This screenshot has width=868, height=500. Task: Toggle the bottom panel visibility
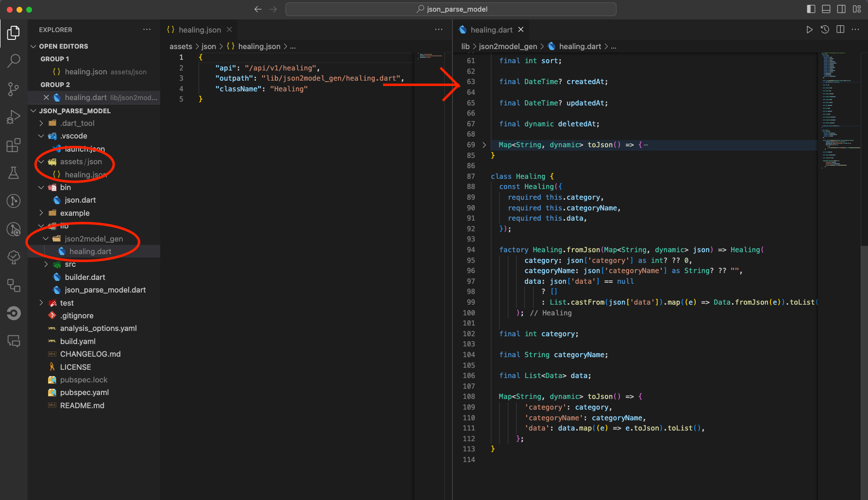pyautogui.click(x=826, y=9)
